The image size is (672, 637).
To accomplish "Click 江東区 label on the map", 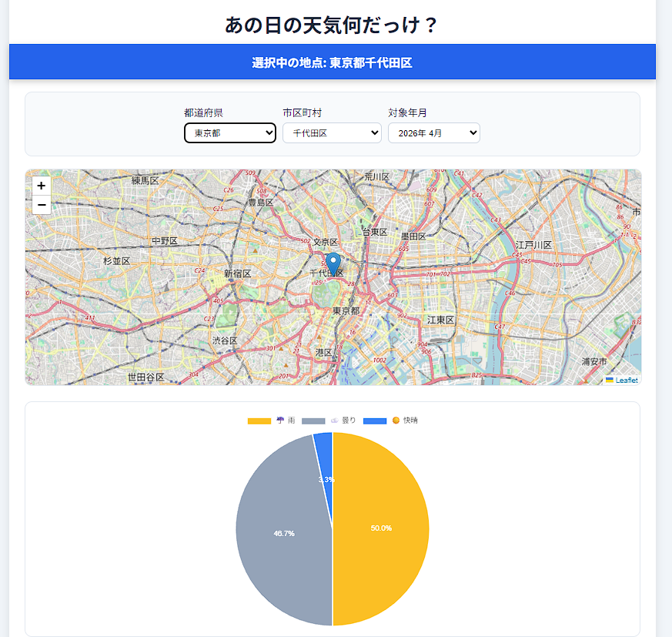I will (440, 320).
